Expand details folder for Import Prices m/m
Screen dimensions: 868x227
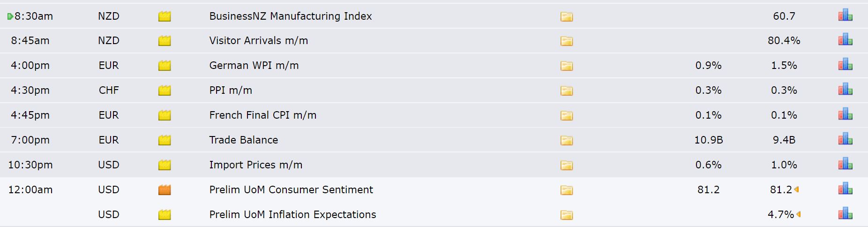click(567, 166)
